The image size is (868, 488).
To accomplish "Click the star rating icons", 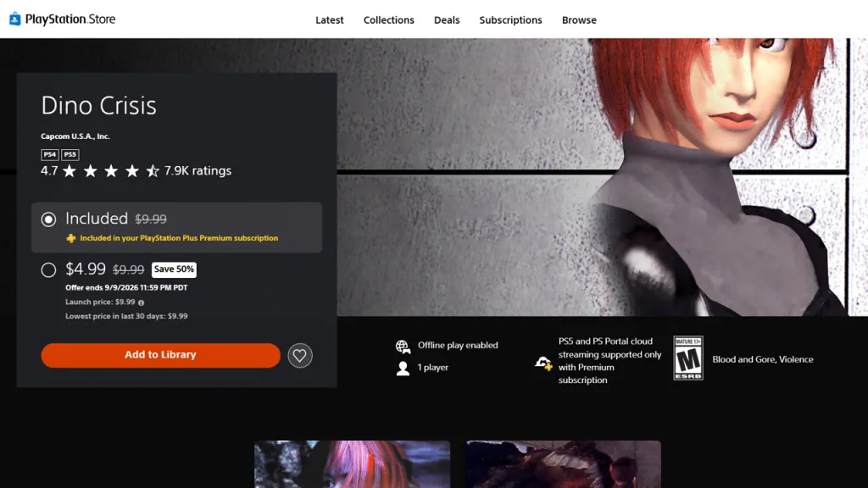I will [x=111, y=171].
